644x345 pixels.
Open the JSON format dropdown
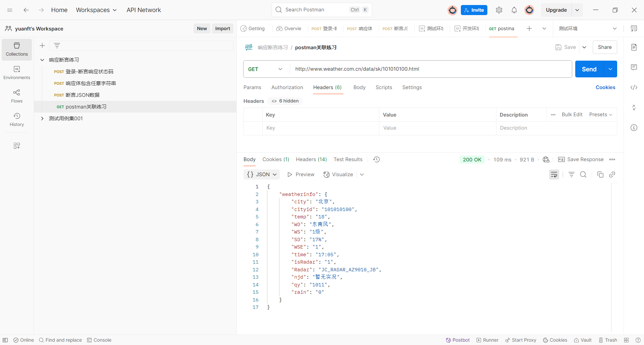tap(262, 175)
